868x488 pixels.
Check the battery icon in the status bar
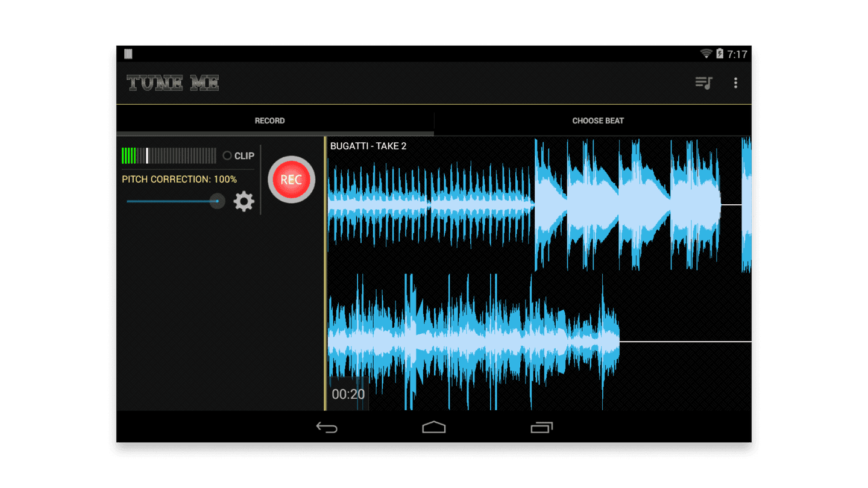click(719, 54)
